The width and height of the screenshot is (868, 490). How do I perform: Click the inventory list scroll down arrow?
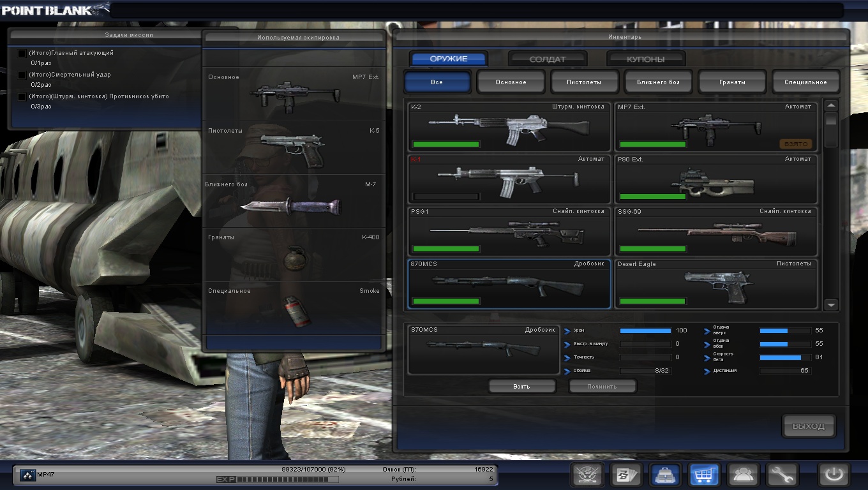pos(831,305)
